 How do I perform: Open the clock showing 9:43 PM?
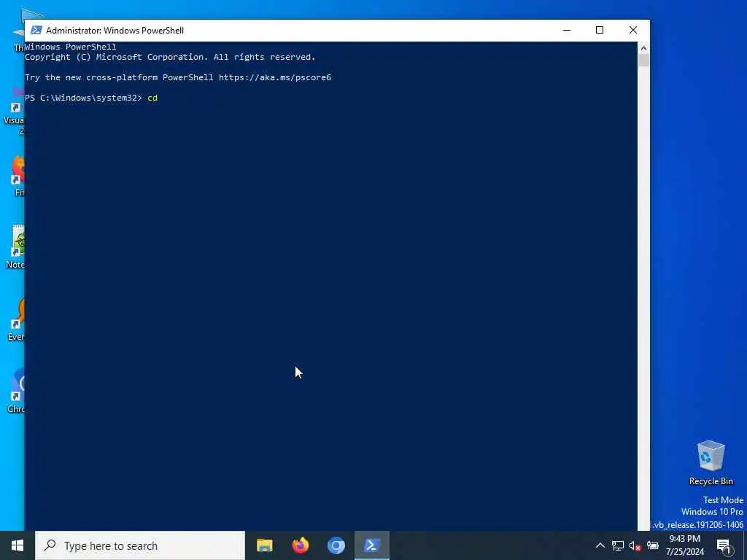click(x=684, y=545)
